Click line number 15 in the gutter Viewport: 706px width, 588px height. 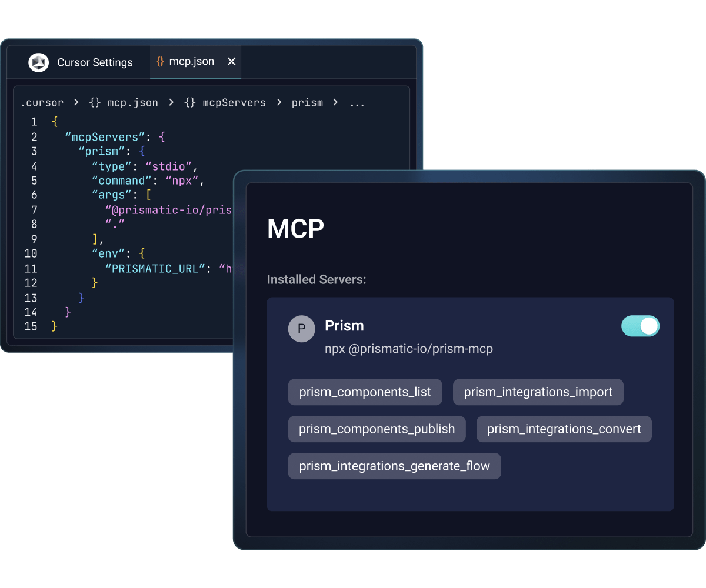click(31, 326)
